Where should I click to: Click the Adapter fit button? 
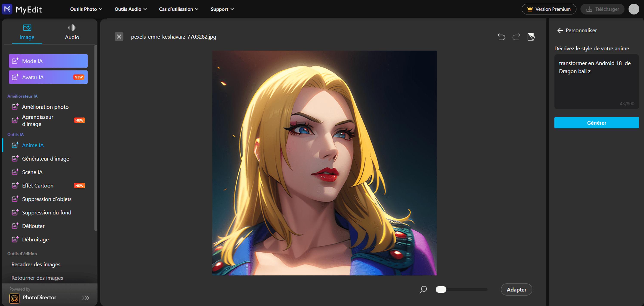(516, 289)
